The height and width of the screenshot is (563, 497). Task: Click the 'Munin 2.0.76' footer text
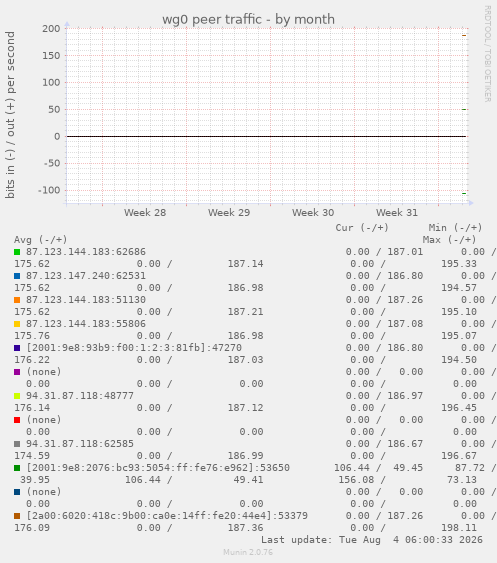(x=248, y=552)
